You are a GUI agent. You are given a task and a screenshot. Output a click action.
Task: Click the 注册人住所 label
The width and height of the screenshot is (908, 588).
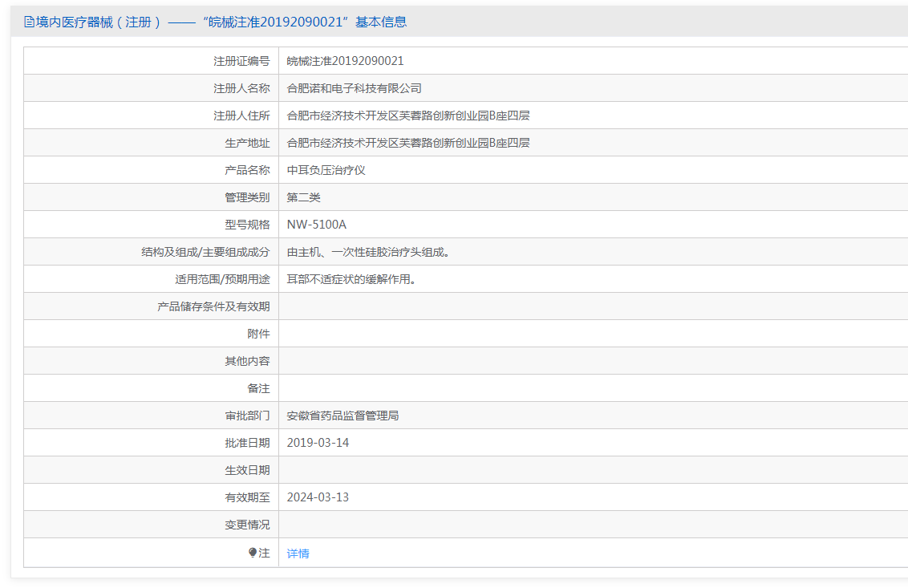(x=241, y=116)
